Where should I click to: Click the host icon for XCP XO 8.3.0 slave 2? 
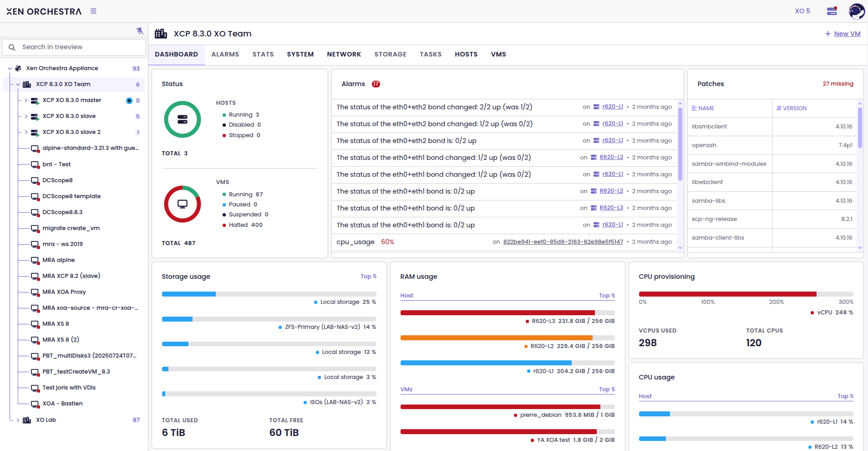[x=35, y=133]
